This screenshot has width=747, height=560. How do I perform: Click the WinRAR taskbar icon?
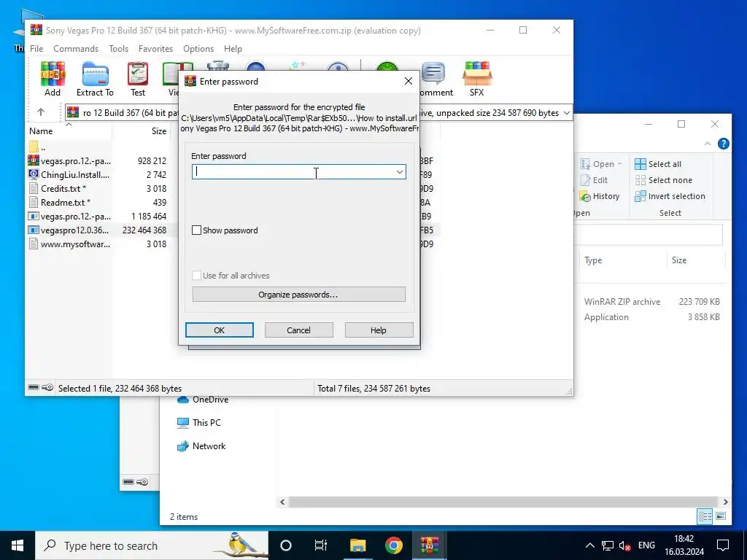pyautogui.click(x=429, y=545)
